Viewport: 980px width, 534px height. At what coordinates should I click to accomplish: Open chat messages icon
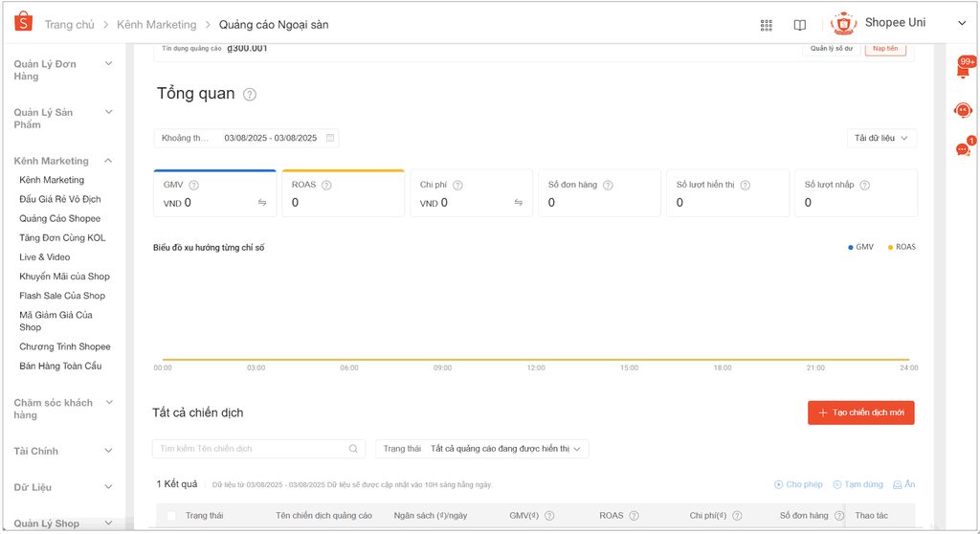[963, 148]
